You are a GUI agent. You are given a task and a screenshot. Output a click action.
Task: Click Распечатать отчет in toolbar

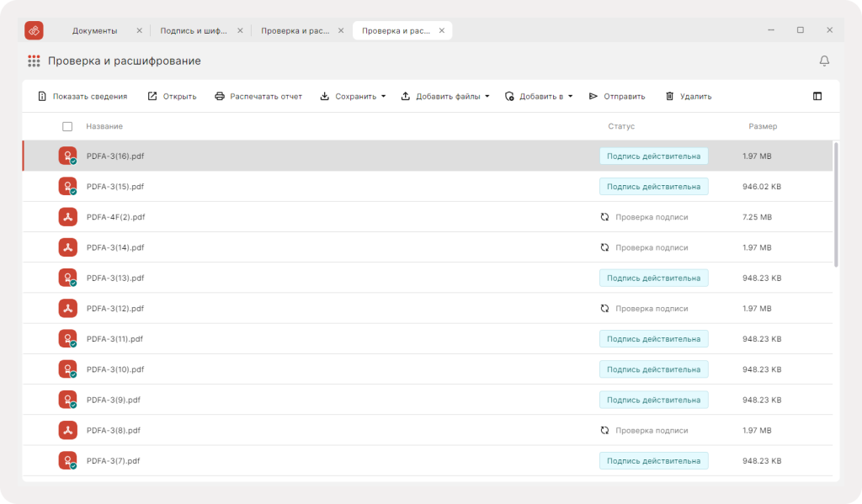pyautogui.click(x=258, y=96)
